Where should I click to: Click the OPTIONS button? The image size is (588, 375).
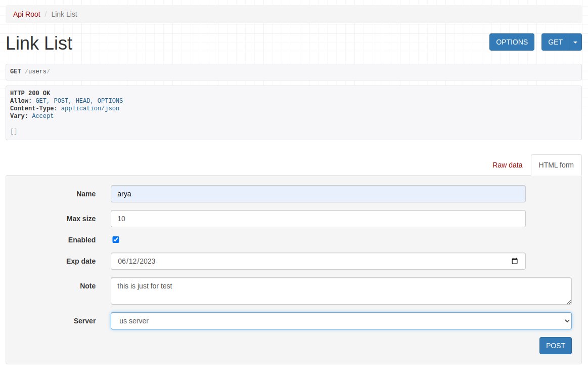[x=512, y=42]
